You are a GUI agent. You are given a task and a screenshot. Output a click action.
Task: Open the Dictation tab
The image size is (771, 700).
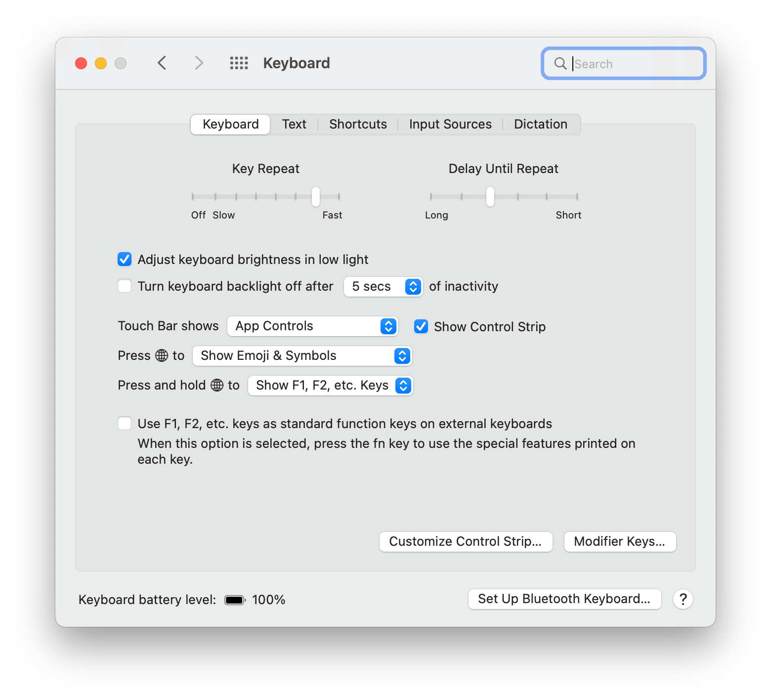pyautogui.click(x=540, y=124)
